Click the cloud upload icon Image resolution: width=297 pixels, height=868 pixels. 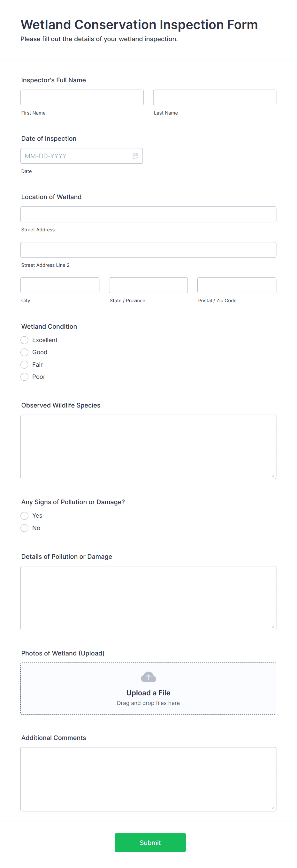(148, 677)
